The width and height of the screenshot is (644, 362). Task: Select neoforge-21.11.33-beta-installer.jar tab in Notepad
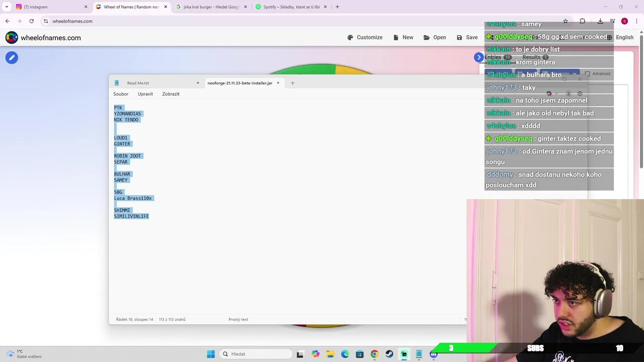pos(239,83)
